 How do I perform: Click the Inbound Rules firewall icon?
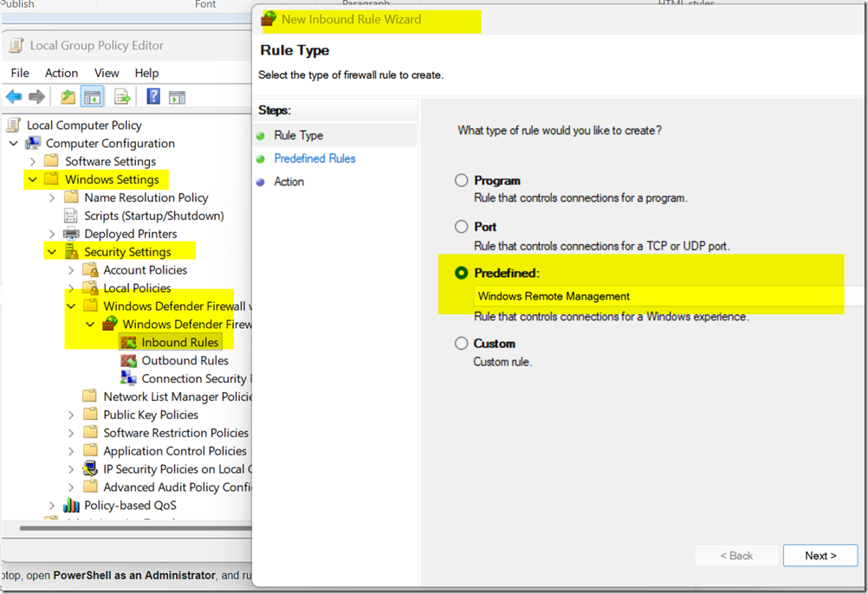128,342
